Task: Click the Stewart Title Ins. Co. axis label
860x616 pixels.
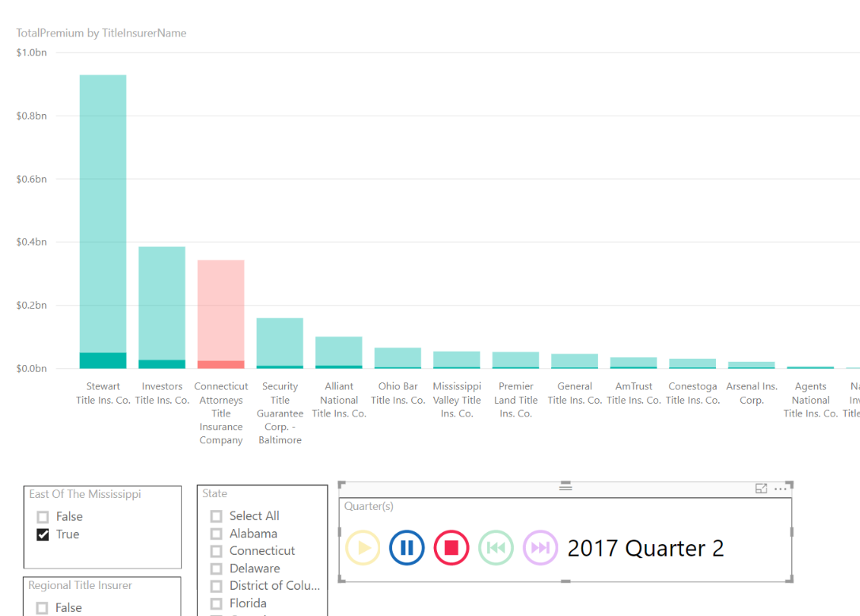Action: (x=103, y=394)
